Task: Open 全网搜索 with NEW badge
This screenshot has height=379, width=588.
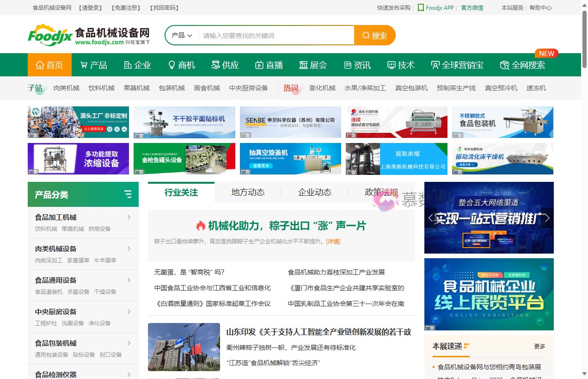Action: pyautogui.click(x=522, y=65)
